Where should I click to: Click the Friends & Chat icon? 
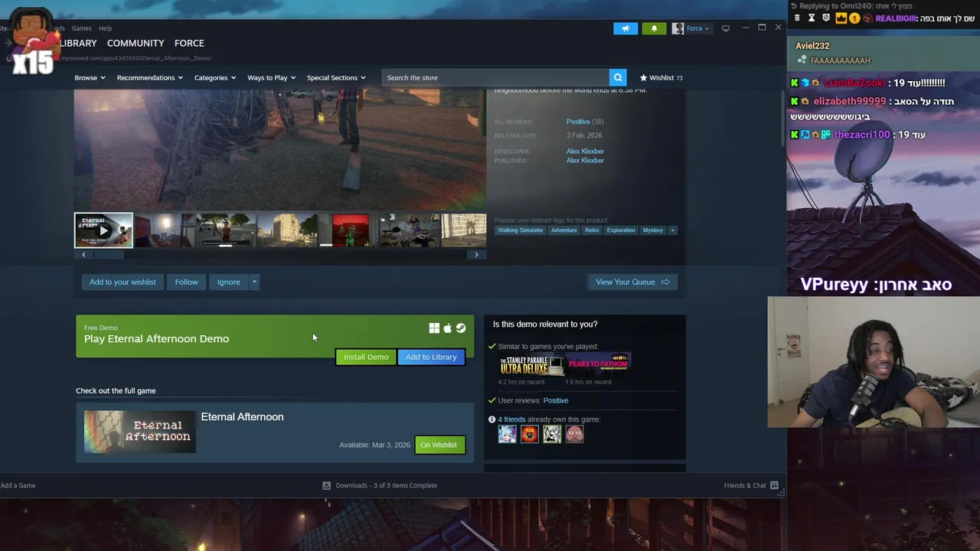coord(774,485)
